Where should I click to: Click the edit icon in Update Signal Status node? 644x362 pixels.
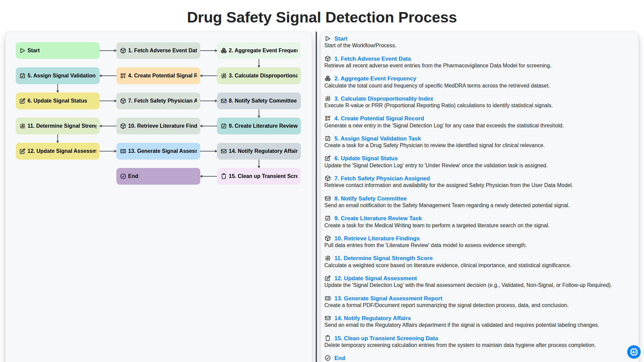click(22, 101)
